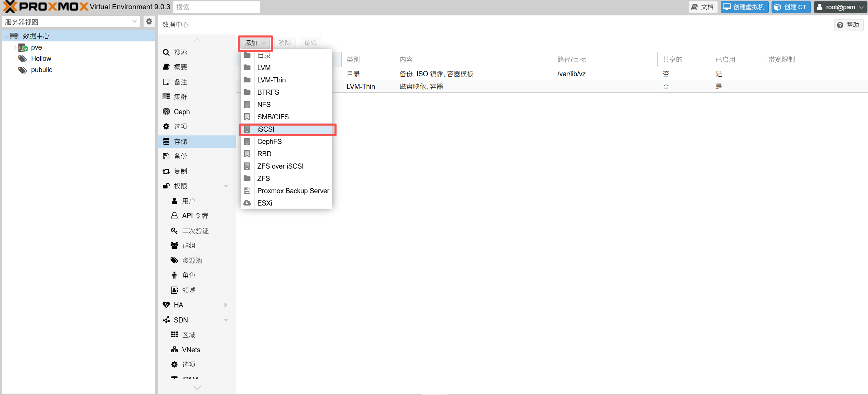Click the Create VM button
Viewport: 868px width, 395px height.
[x=745, y=7]
